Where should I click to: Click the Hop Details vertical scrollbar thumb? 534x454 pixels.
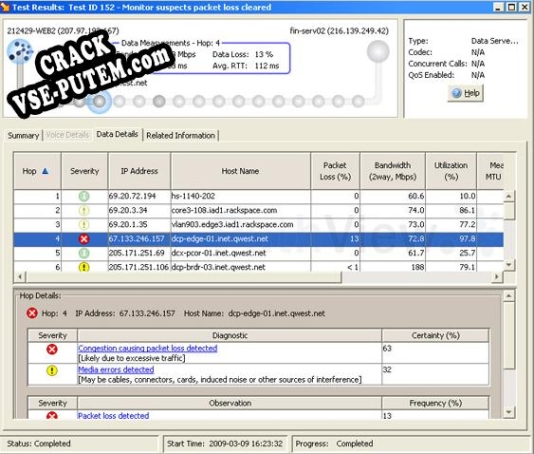tap(508, 335)
